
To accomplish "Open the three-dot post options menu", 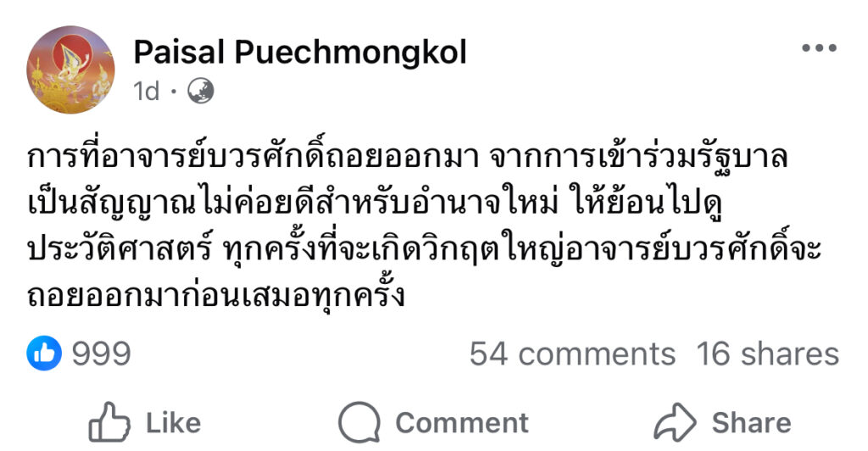I will point(819,48).
